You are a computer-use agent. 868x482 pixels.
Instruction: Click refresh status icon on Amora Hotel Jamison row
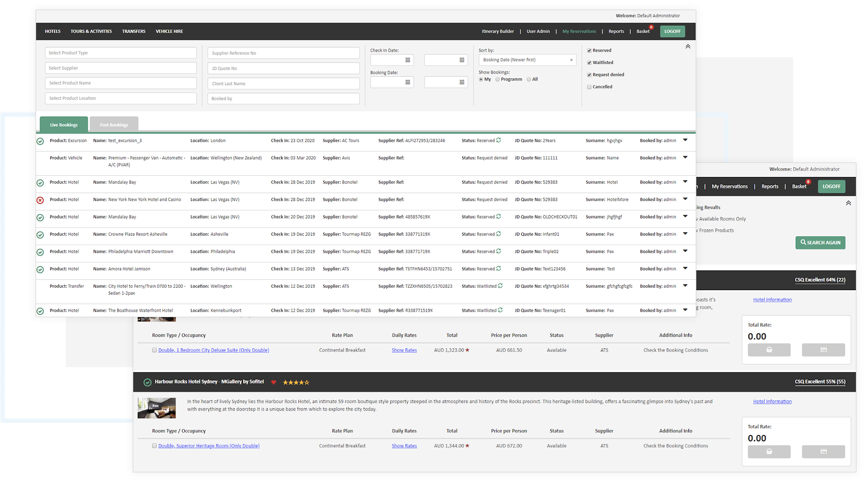[x=499, y=269]
